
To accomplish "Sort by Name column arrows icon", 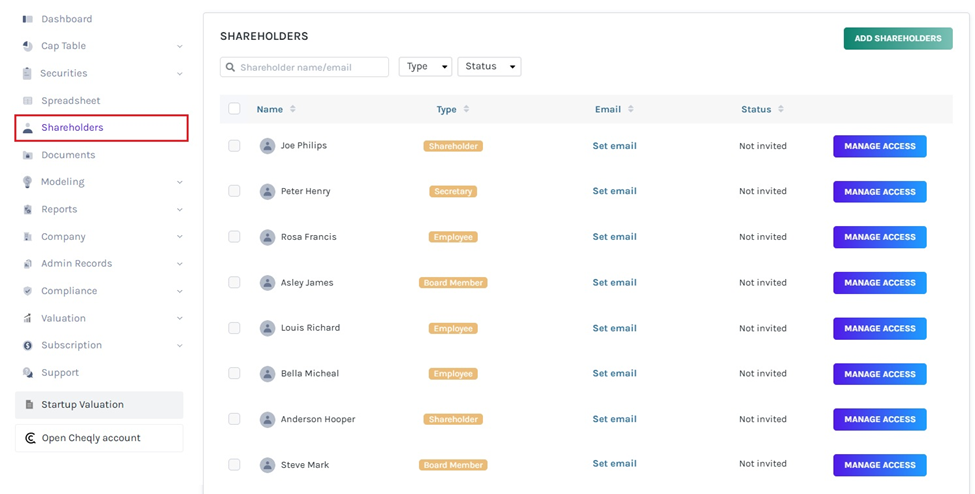I will pos(293,109).
